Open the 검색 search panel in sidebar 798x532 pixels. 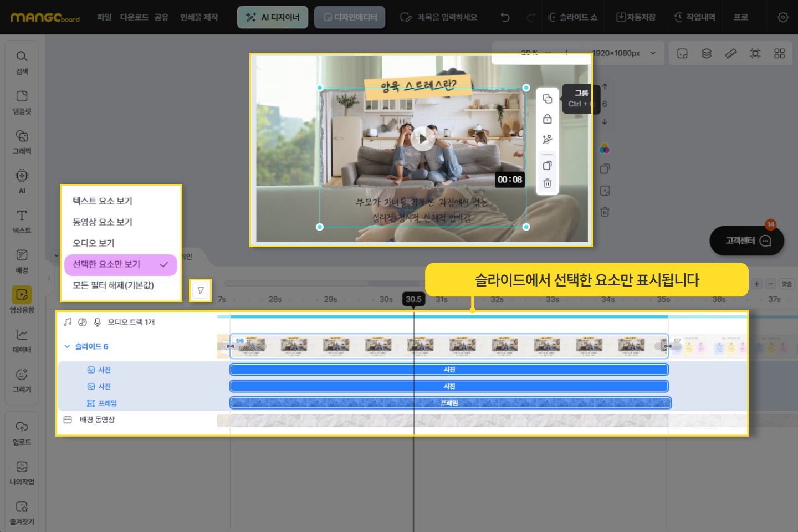22,62
